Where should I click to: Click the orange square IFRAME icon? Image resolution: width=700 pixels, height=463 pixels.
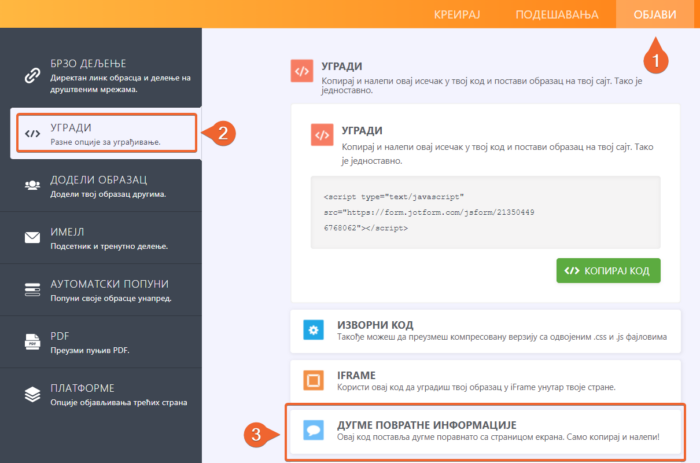coord(313,380)
